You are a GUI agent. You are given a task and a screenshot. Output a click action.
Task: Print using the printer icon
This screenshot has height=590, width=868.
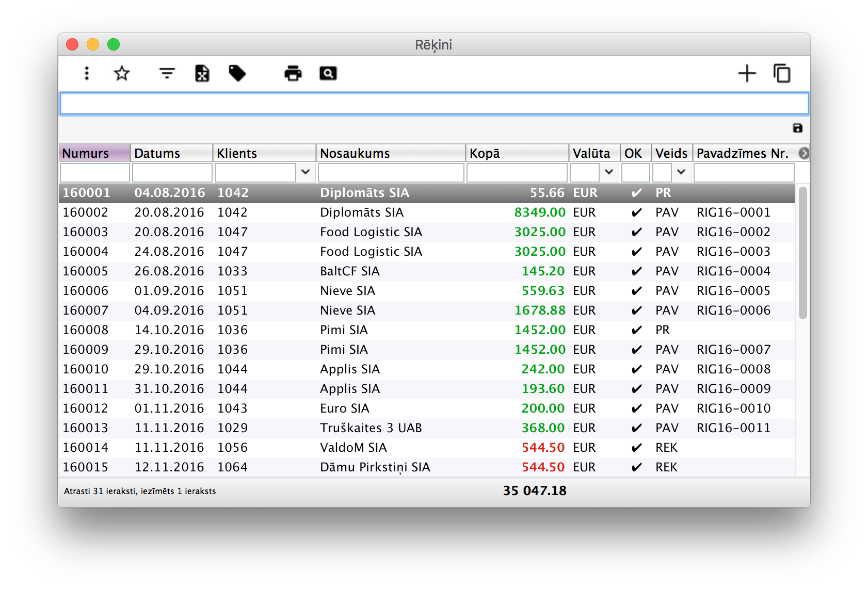click(293, 73)
